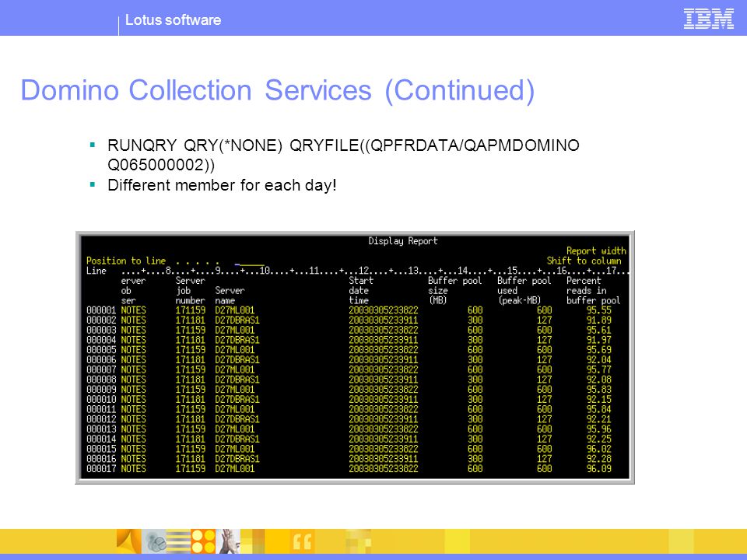Image resolution: width=747 pixels, height=560 pixels.
Task: Click server name D27DBRAS1 on line 000002
Action: 237,320
